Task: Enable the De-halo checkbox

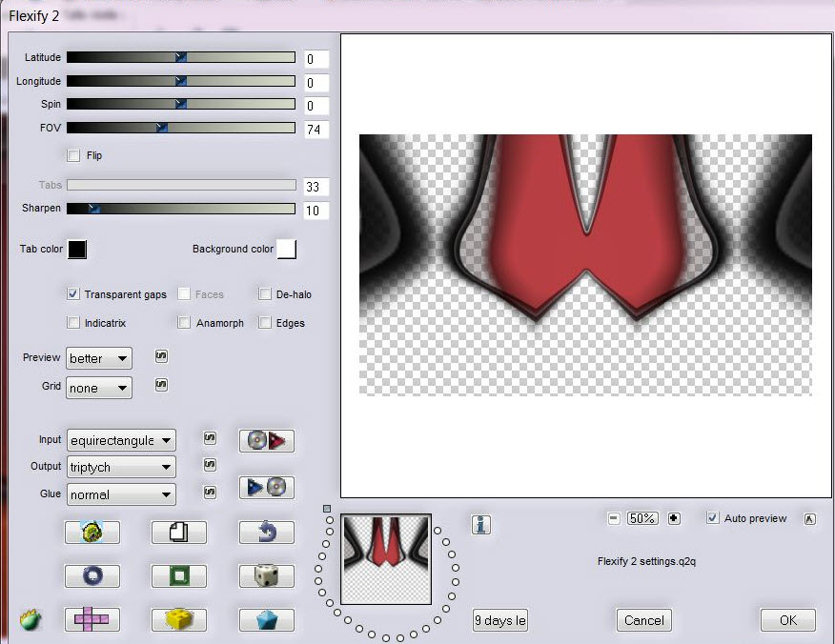Action: tap(265, 293)
